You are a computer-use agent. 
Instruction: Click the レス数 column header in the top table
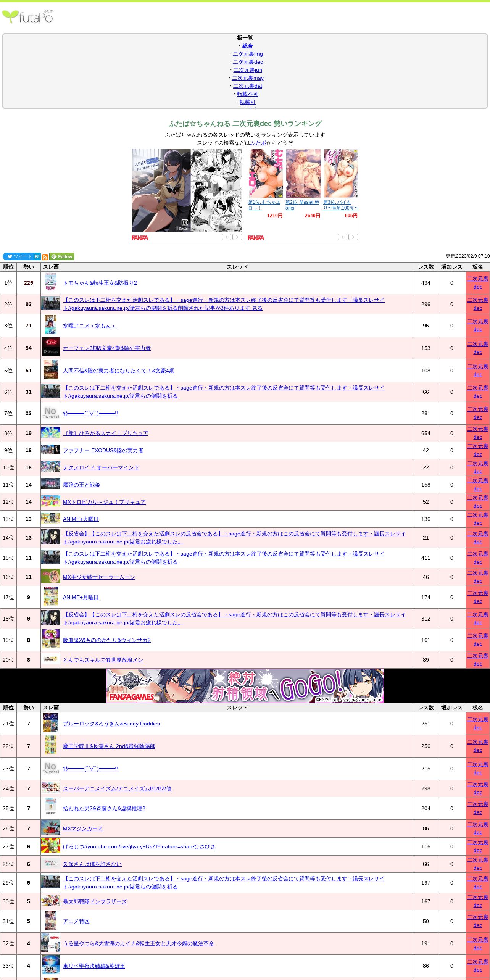click(426, 267)
